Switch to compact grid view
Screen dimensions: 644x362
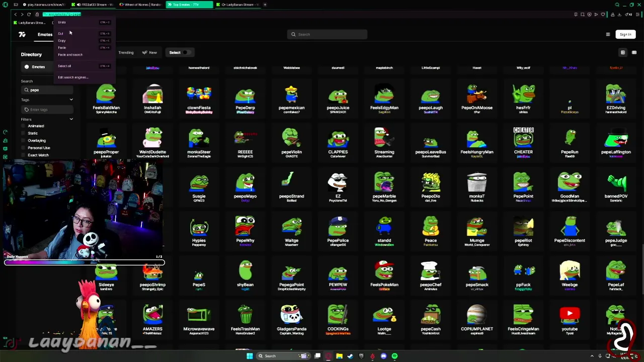[634, 52]
